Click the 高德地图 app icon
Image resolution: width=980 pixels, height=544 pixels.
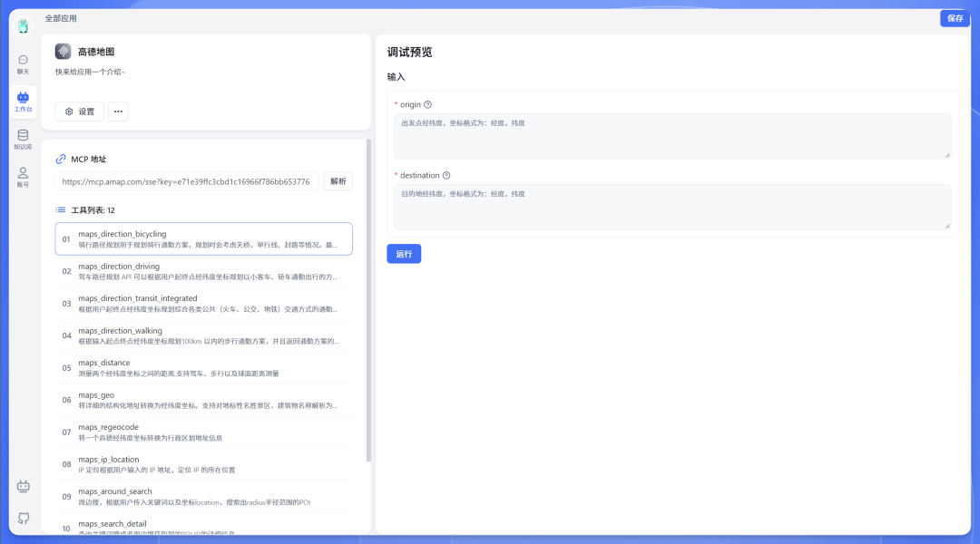(x=64, y=51)
